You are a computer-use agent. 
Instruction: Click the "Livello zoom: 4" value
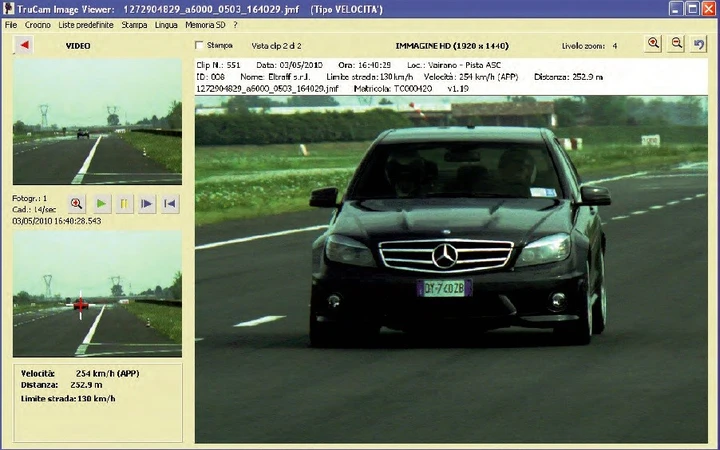click(590, 46)
